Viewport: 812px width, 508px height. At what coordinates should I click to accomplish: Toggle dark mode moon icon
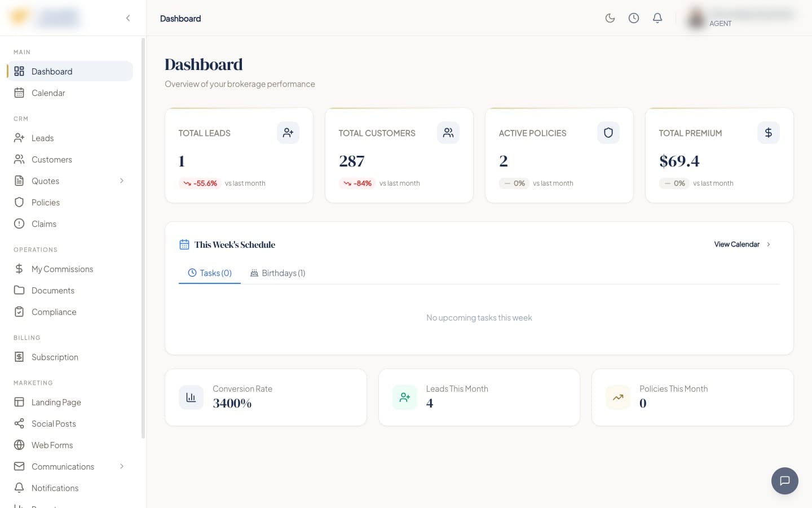(x=610, y=18)
